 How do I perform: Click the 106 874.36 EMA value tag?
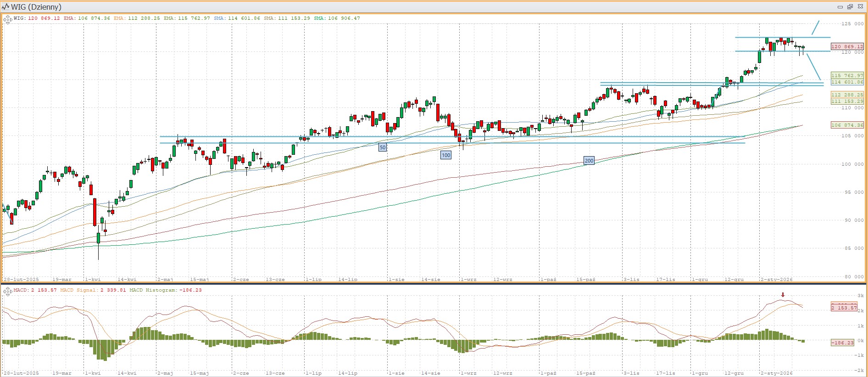pos(847,125)
